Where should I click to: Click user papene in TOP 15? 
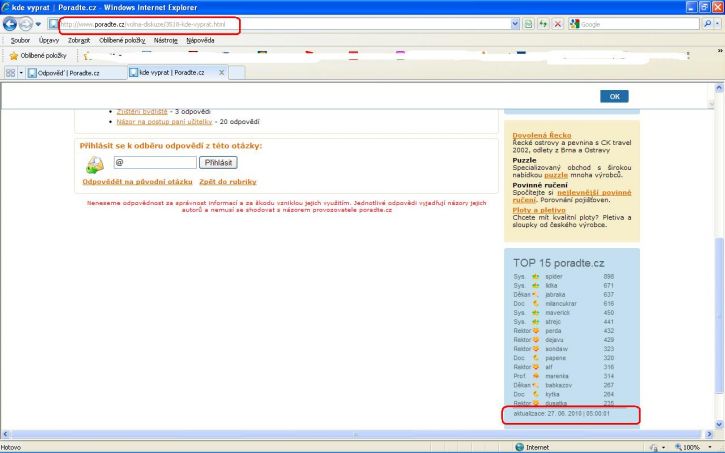555,358
